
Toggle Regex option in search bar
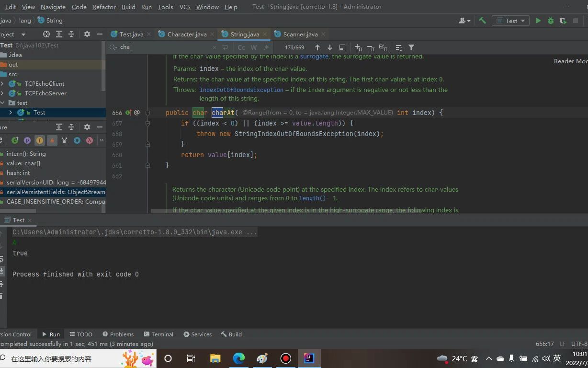267,47
